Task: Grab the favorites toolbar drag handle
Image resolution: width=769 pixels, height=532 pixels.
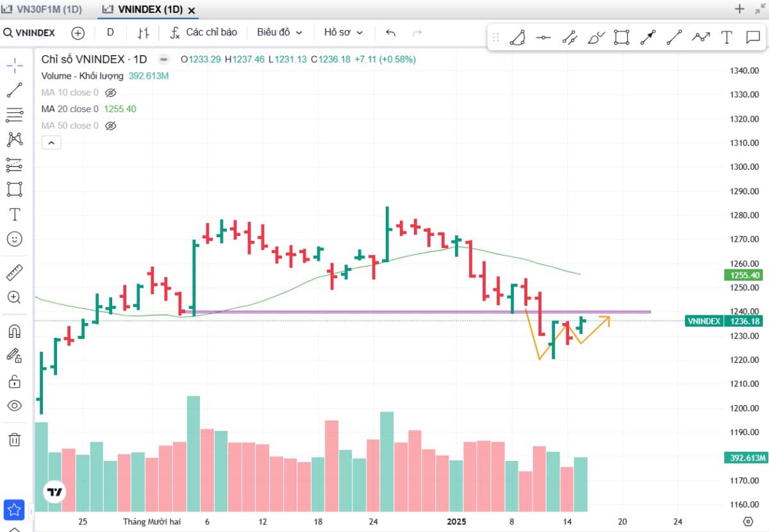Action: [495, 38]
